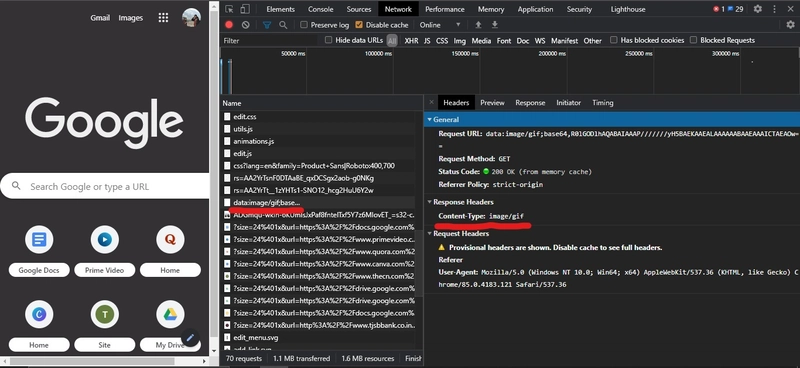Click the Name column header

(x=321, y=103)
